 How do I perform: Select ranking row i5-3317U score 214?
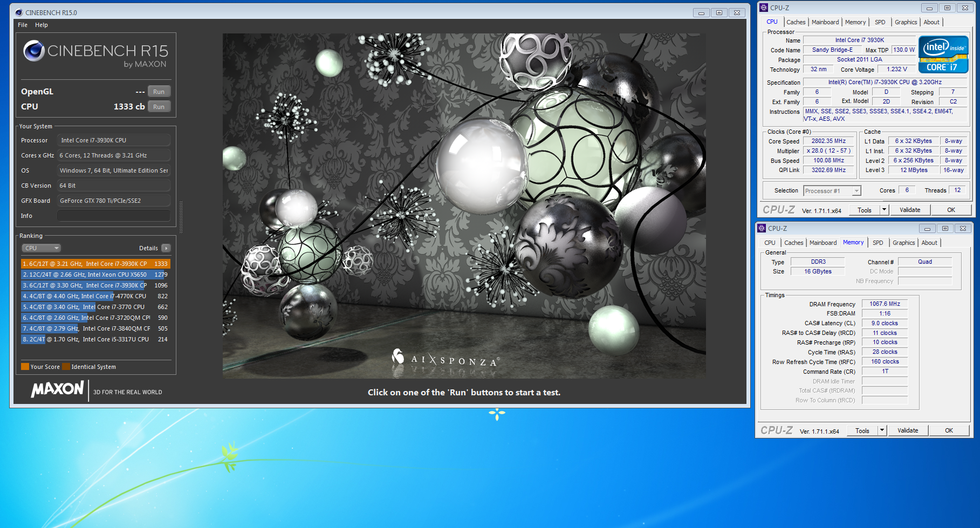95,339
